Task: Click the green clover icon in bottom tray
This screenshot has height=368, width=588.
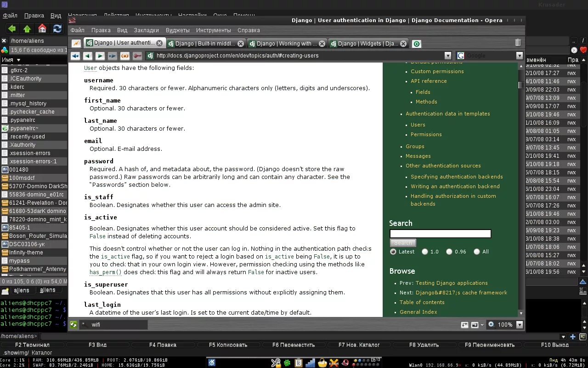Action: click(x=287, y=363)
